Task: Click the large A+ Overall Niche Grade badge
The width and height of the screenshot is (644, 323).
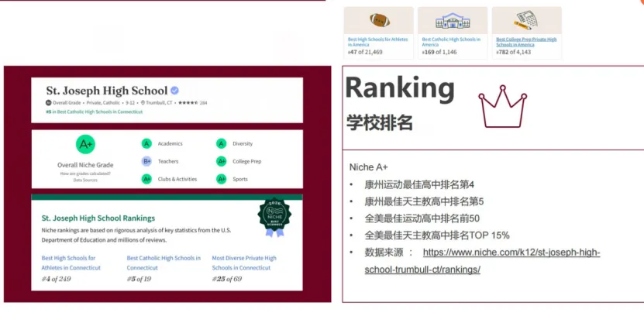Action: click(x=85, y=145)
